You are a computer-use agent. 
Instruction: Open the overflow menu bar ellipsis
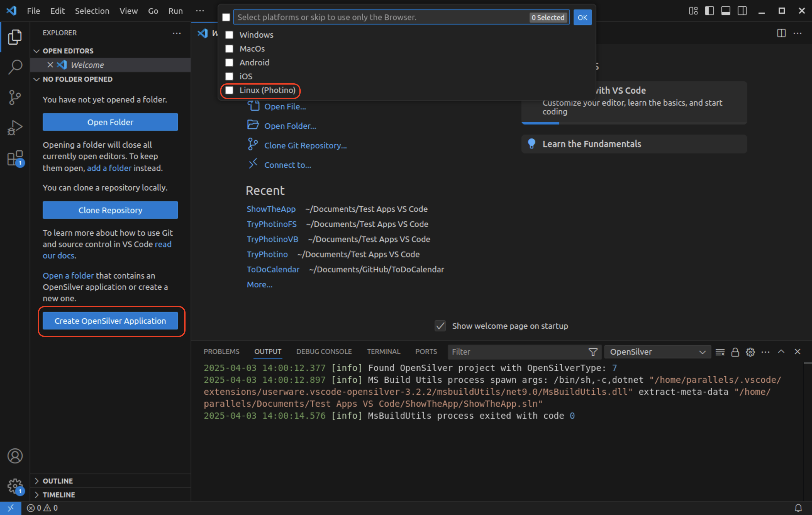[200, 11]
